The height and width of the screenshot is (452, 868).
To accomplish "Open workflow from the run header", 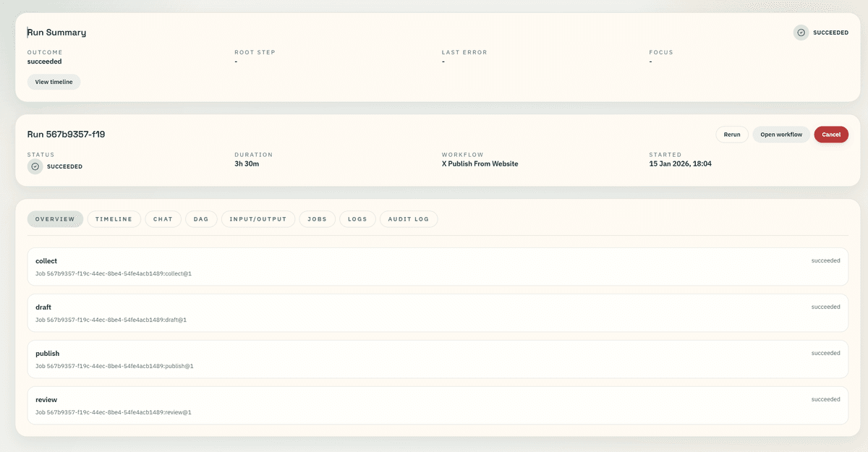I will tap(781, 134).
